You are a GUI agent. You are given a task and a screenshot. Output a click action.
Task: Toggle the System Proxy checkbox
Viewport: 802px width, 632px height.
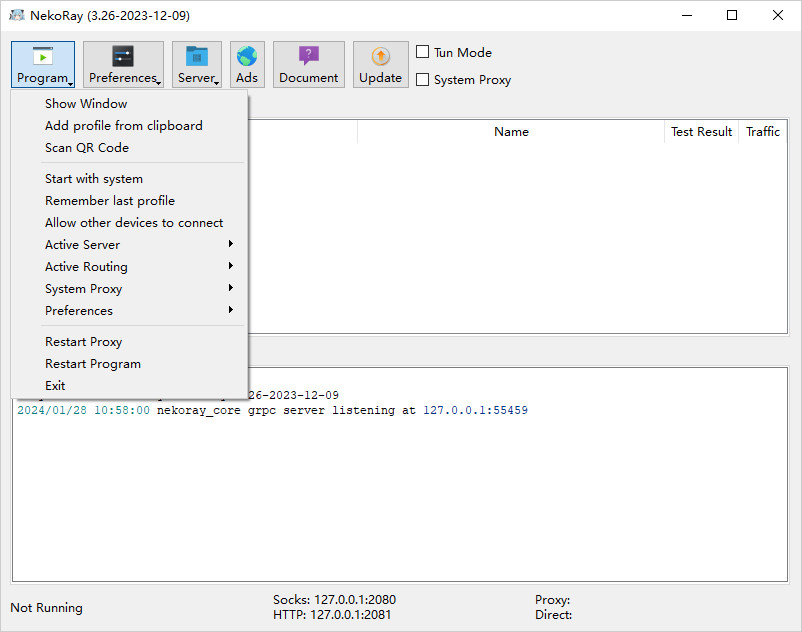point(422,80)
